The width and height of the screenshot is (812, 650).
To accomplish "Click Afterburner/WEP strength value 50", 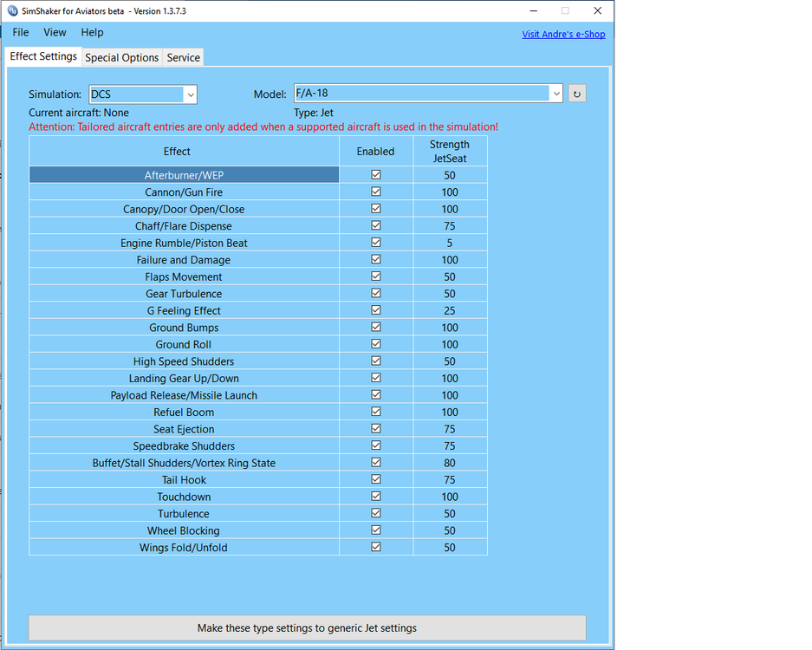I will [x=450, y=175].
